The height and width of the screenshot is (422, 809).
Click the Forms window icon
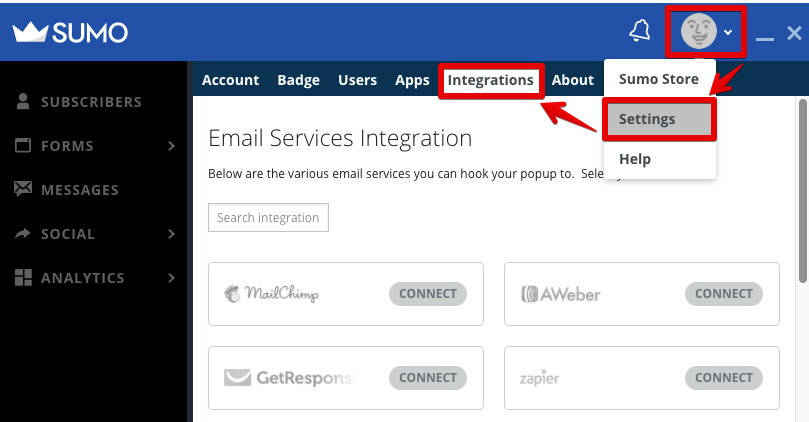click(23, 145)
